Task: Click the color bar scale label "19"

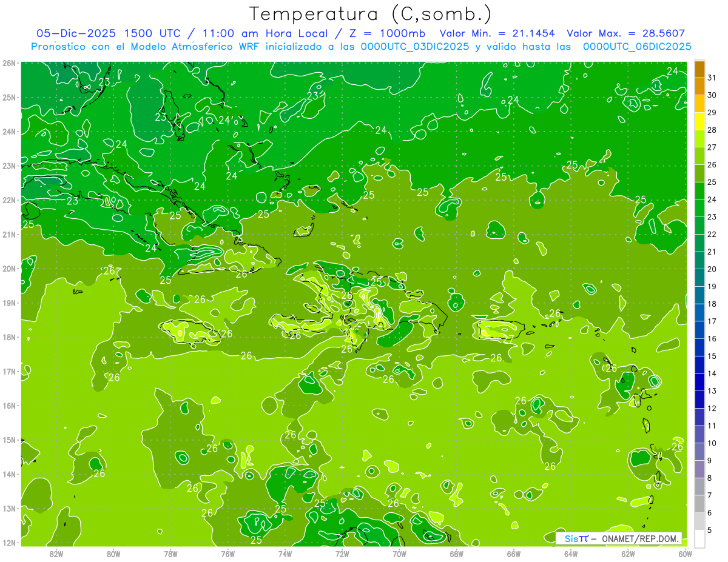Action: click(712, 286)
